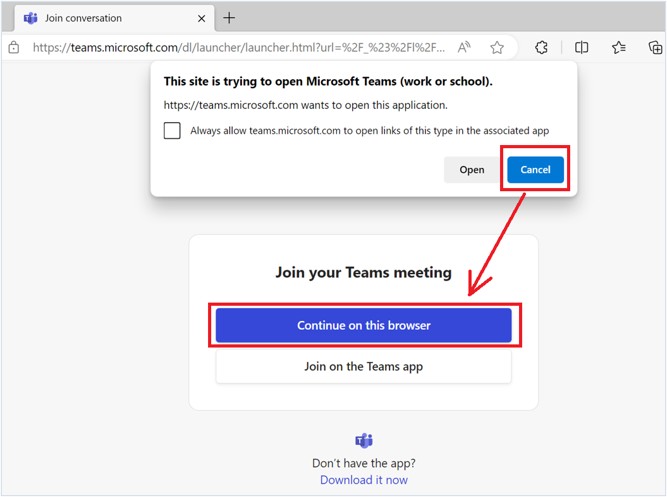Check Always allow teams.microsoft.com checkbox
Image resolution: width=667 pixels, height=497 pixels.
pyautogui.click(x=172, y=131)
